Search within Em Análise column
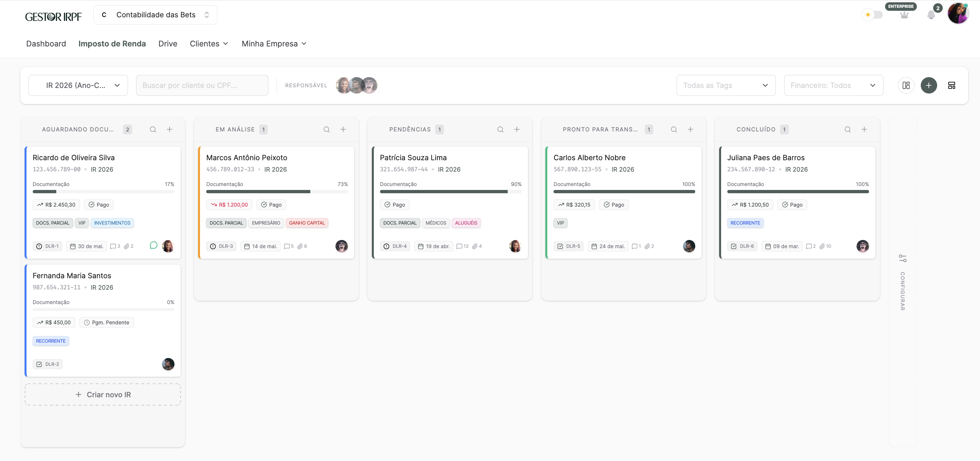The height and width of the screenshot is (461, 980). tap(326, 129)
